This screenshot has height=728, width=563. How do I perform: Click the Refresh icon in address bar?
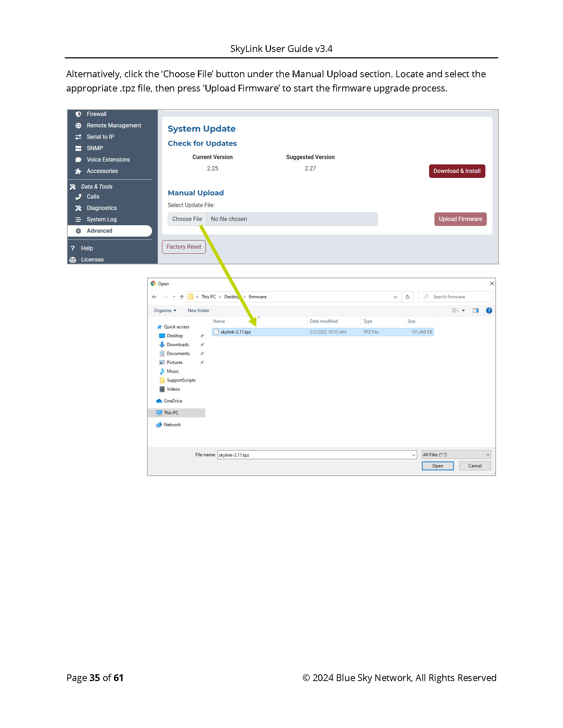(408, 297)
